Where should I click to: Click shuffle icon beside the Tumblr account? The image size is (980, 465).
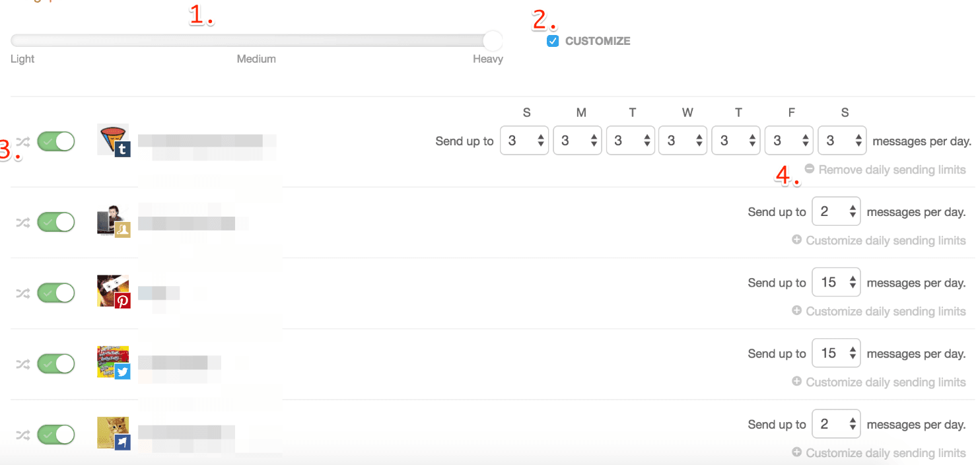[23, 141]
